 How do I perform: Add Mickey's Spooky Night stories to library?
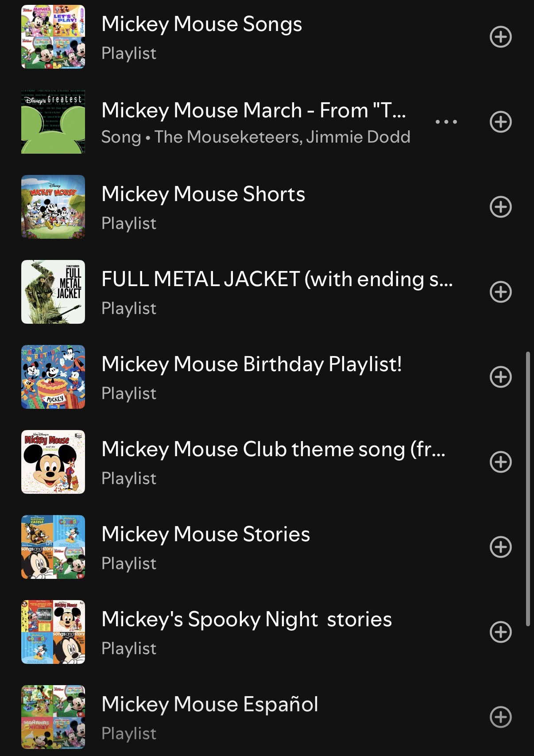501,632
